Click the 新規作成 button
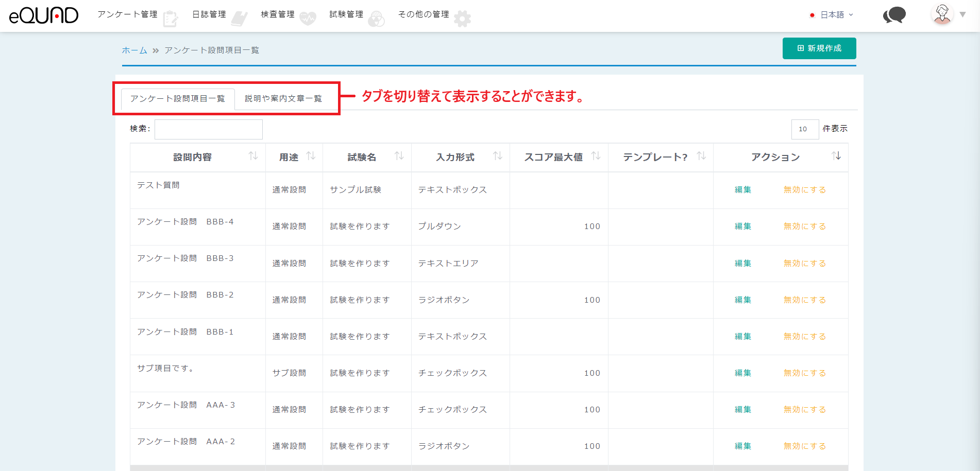980x471 pixels. pos(819,48)
